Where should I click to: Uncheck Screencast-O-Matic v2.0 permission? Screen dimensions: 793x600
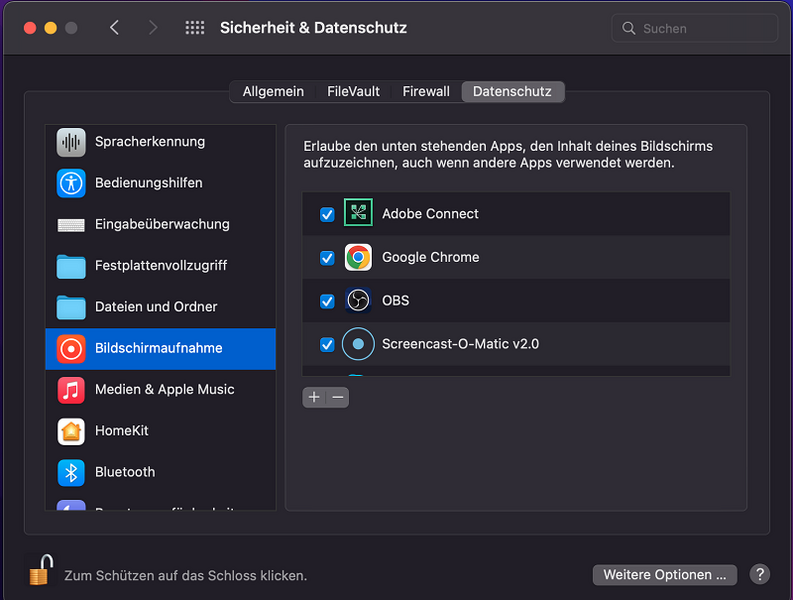click(x=327, y=345)
